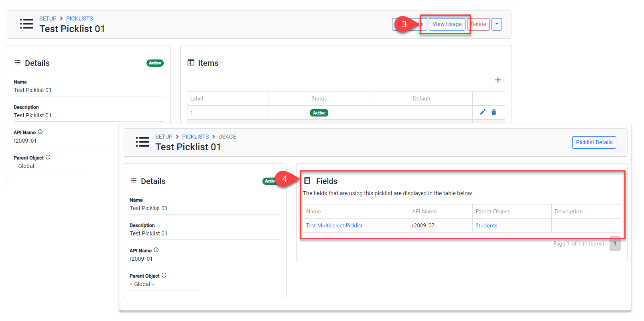Click the pencil edit icon for item 1

(x=483, y=112)
